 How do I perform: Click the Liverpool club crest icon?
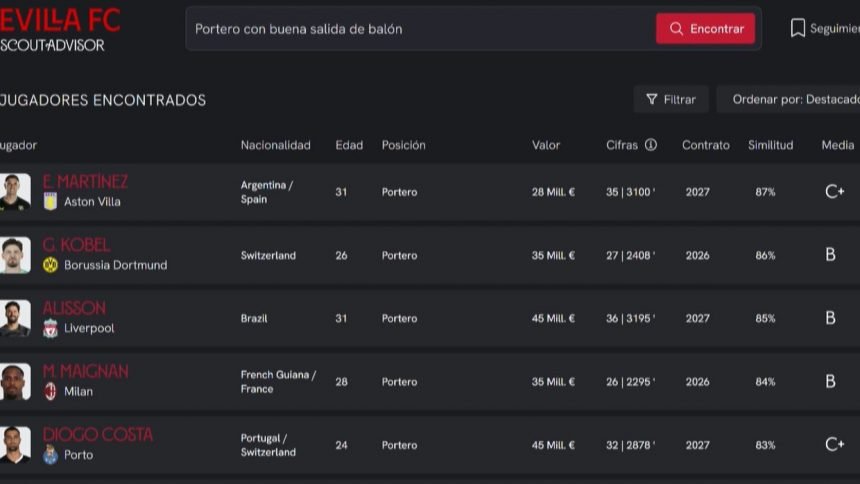point(50,328)
